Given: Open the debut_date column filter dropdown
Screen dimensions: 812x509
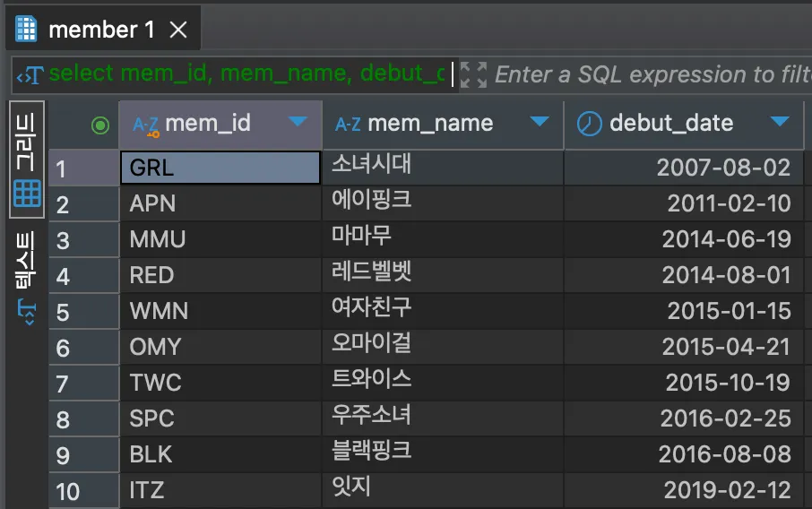Looking at the screenshot, I should (x=780, y=122).
